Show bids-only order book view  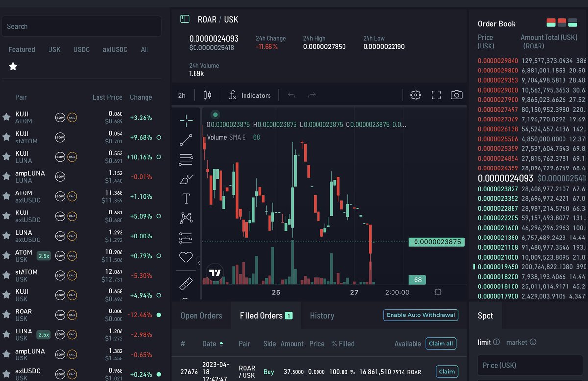tap(573, 23)
